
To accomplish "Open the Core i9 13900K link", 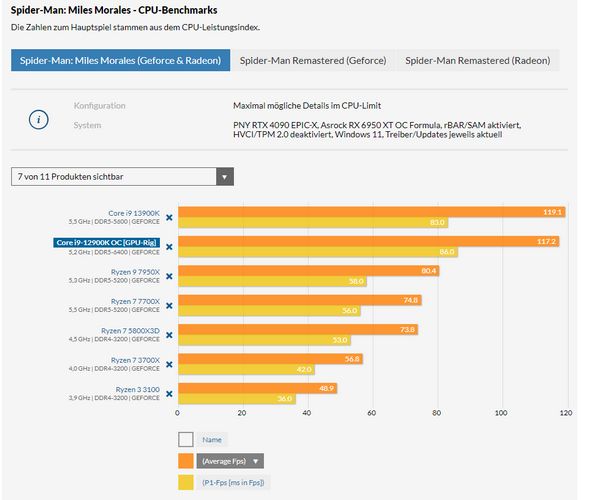I will click(x=134, y=213).
